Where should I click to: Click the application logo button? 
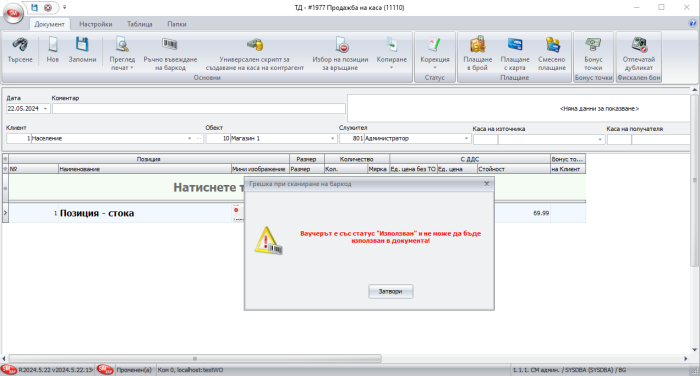pos(14,13)
